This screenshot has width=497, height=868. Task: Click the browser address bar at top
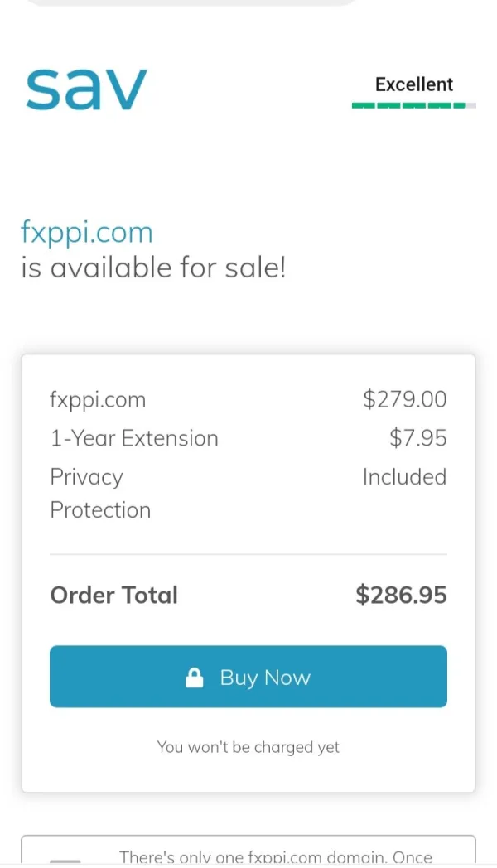191,2
